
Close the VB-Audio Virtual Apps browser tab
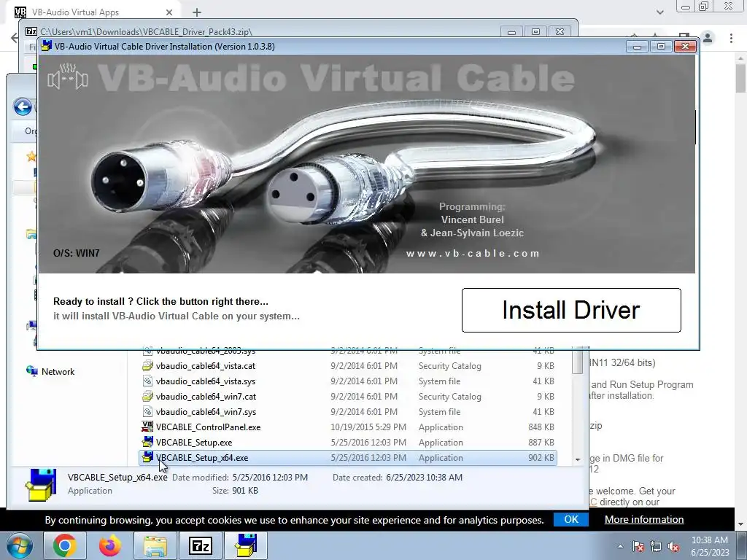click(169, 12)
